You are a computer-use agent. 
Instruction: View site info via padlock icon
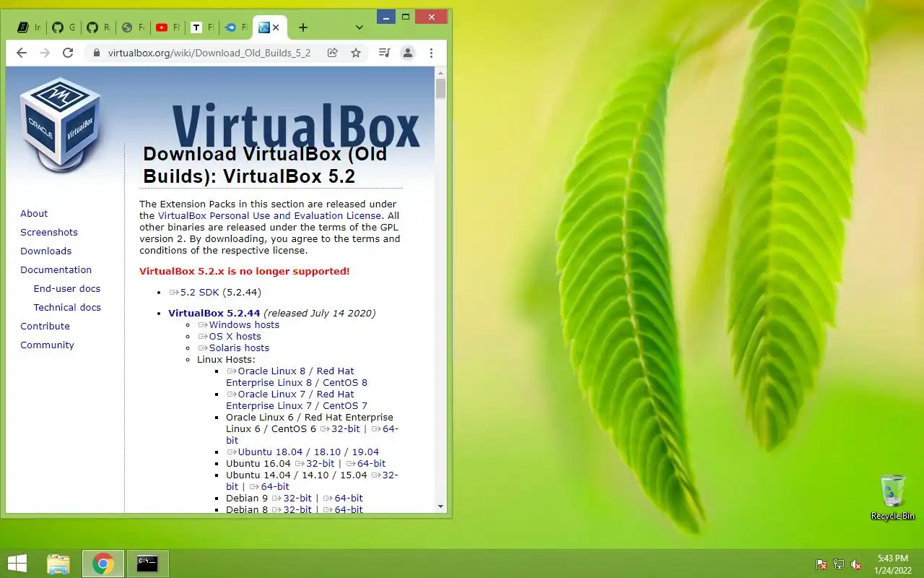(96, 53)
